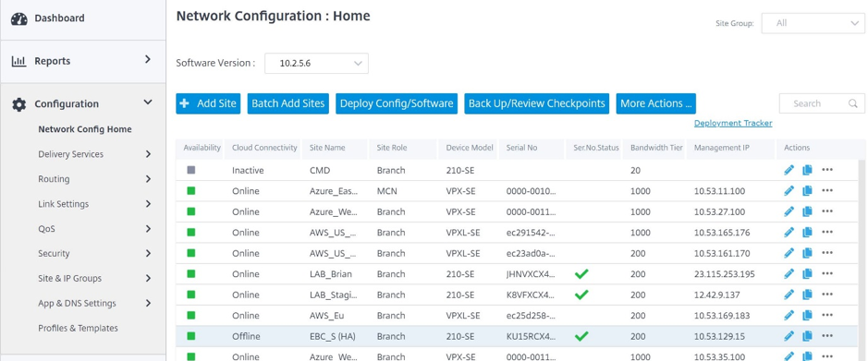Collapse the Configuration section chevron

tap(147, 102)
